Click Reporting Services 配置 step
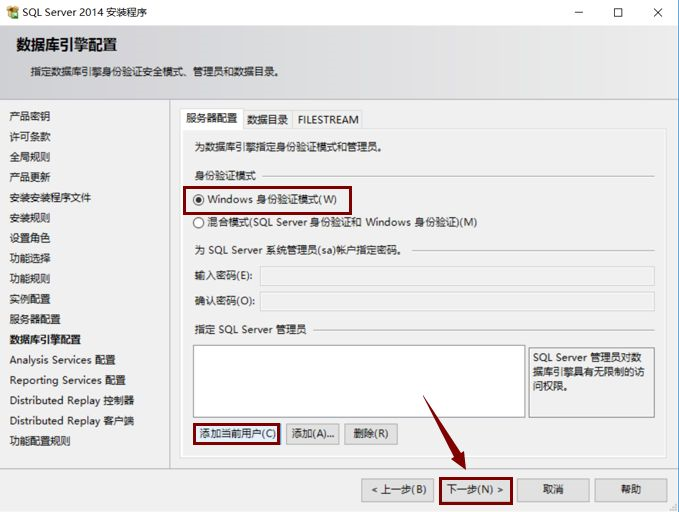Screen dimensions: 679x512 (68, 380)
